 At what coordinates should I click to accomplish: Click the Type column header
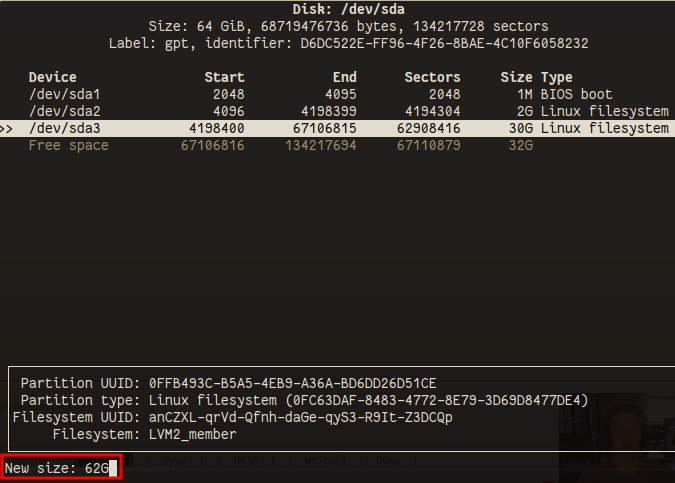point(557,77)
